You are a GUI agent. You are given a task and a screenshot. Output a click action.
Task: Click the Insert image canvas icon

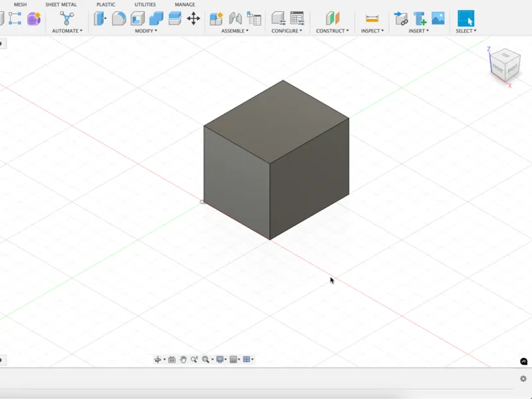[x=438, y=19]
